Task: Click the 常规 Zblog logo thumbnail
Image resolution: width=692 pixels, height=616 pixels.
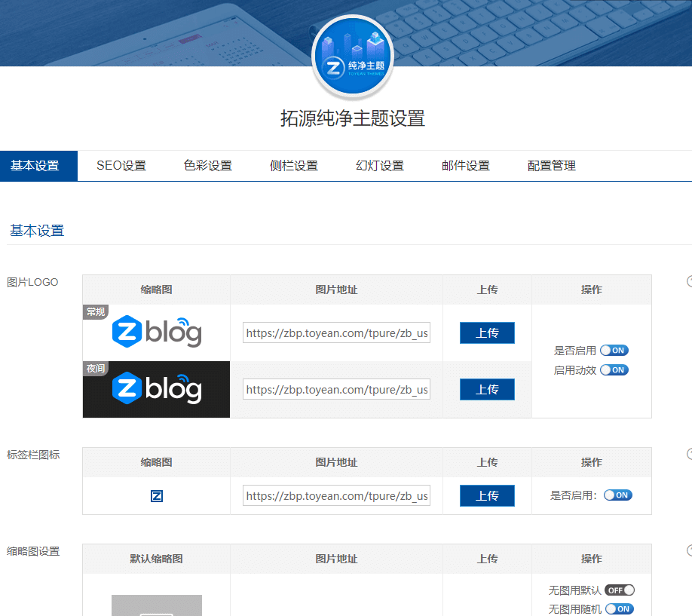Action: pyautogui.click(x=156, y=333)
